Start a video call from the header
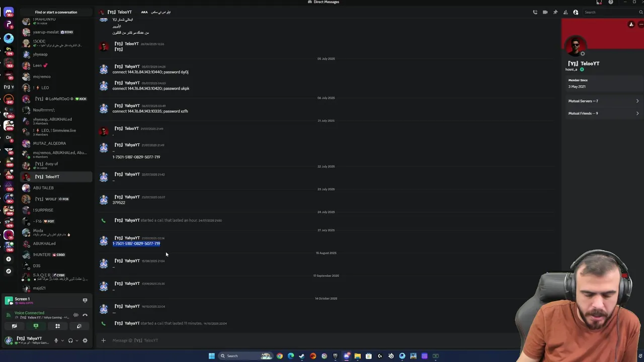This screenshot has height=362, width=644. pyautogui.click(x=545, y=12)
